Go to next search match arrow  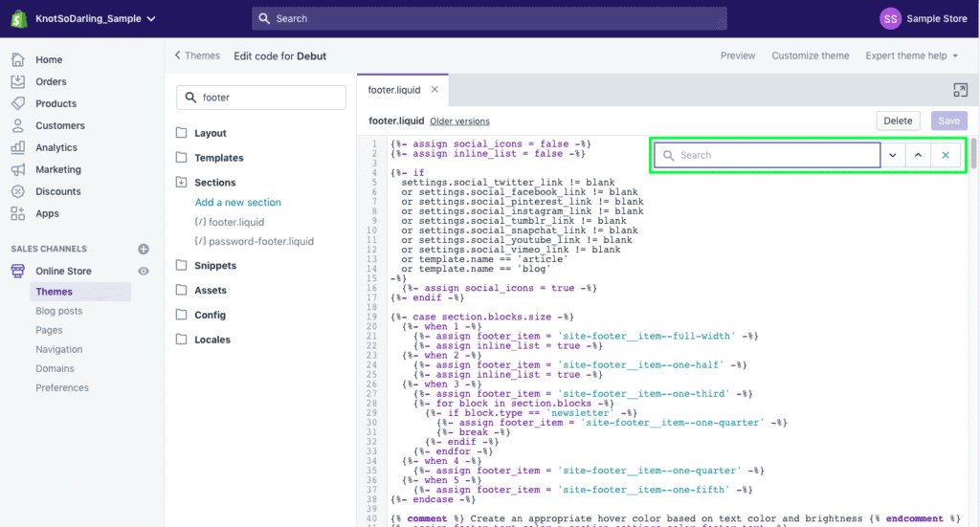coord(893,156)
